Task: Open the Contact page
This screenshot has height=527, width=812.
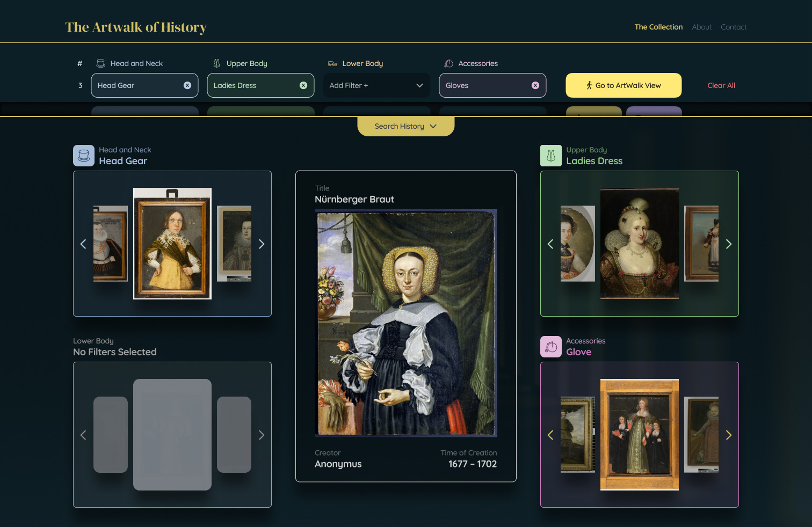Action: coord(734,27)
